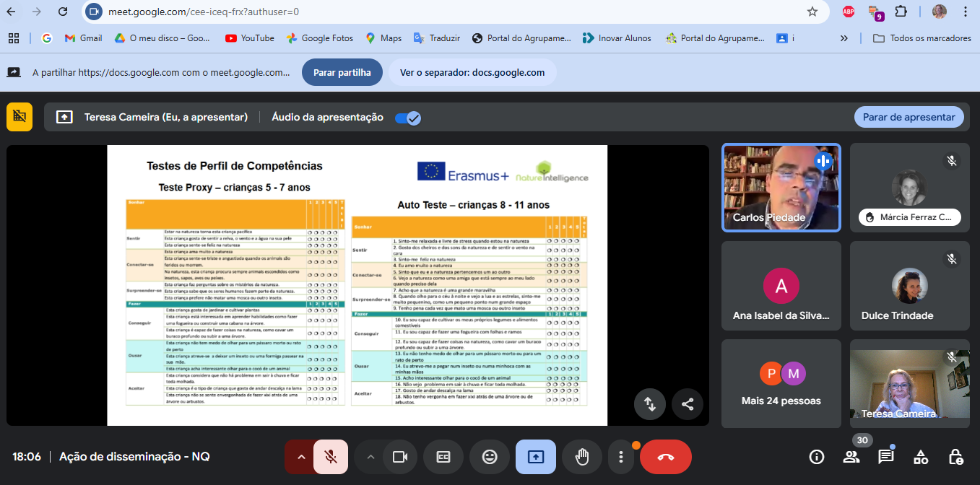Open the activities panel

tap(921, 457)
